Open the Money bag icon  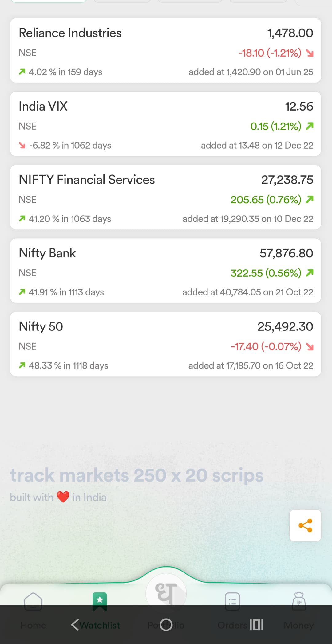point(299,601)
